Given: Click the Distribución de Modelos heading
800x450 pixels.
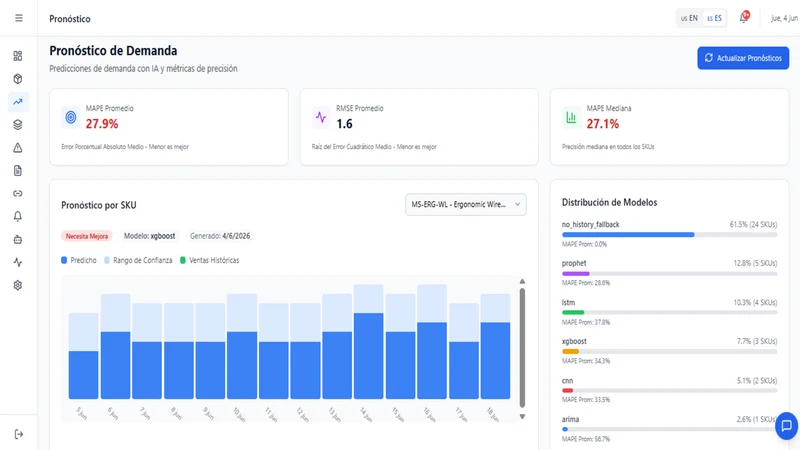Looking at the screenshot, I should point(609,203).
